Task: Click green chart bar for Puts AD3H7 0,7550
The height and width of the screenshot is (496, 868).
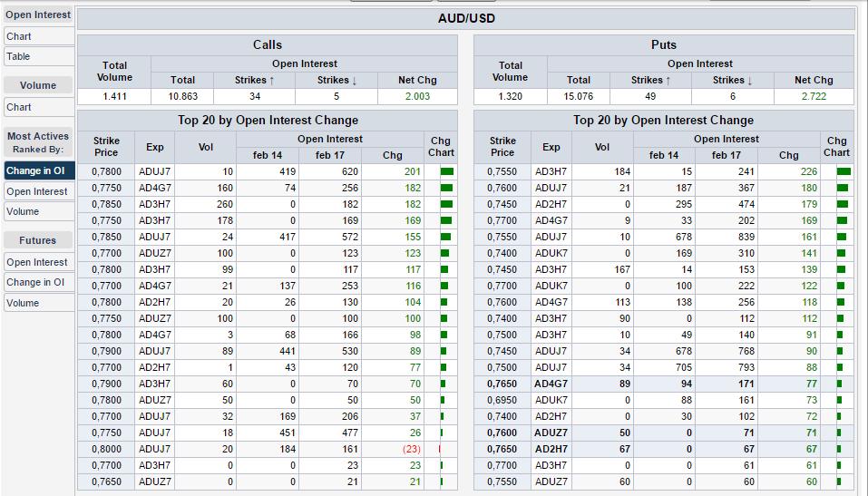Action: point(844,171)
